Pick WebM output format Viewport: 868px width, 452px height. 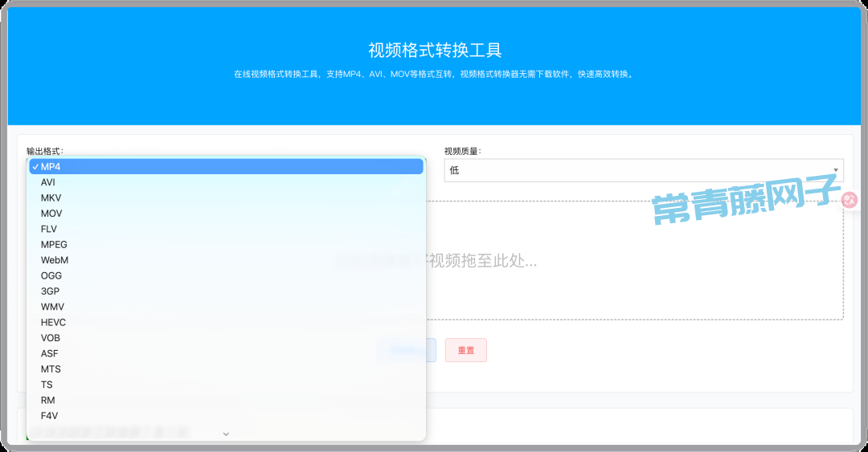(55, 260)
